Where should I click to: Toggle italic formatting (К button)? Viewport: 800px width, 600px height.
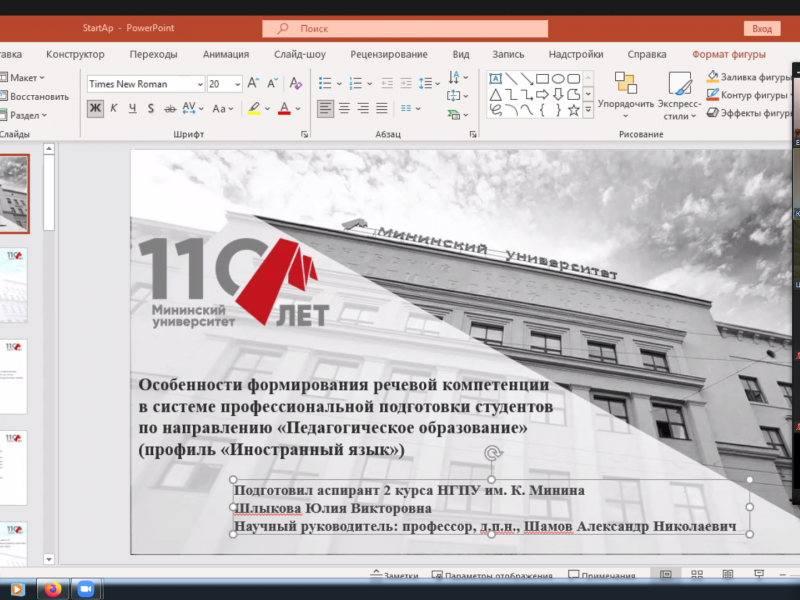114,108
